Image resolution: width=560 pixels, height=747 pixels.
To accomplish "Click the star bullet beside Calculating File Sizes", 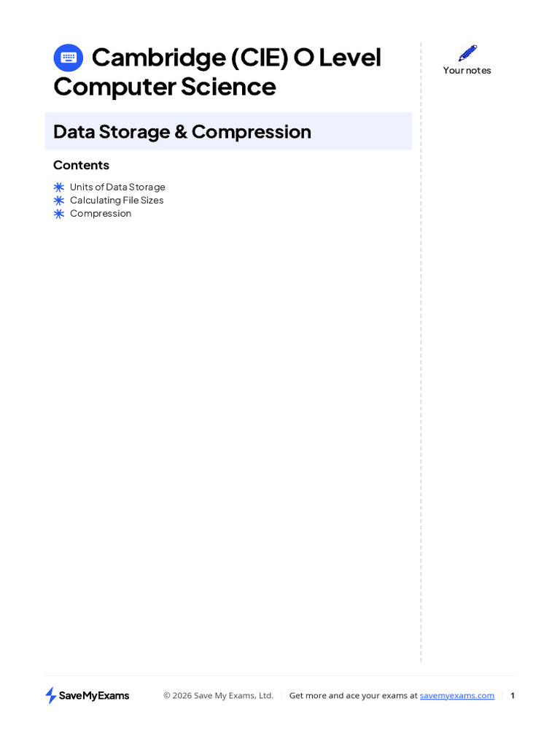I will click(59, 201).
